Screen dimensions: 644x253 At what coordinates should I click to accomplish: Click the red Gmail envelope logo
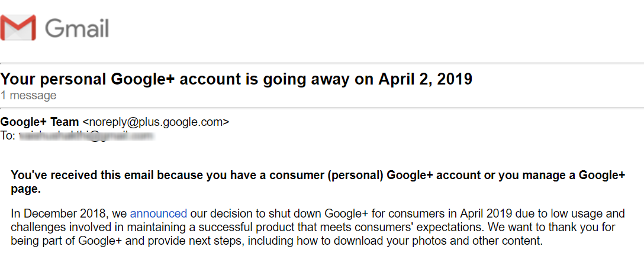[18, 28]
